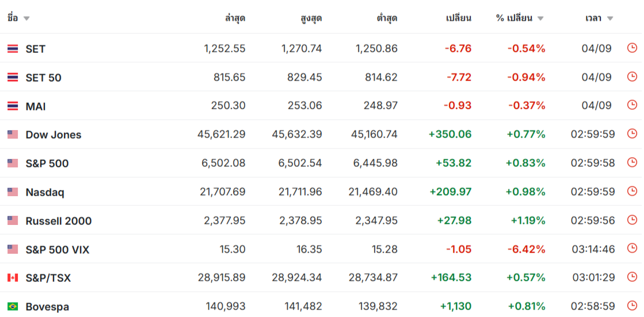Sort by % เปลี่ยน column arrow
The image size is (644, 317).
pos(540,18)
